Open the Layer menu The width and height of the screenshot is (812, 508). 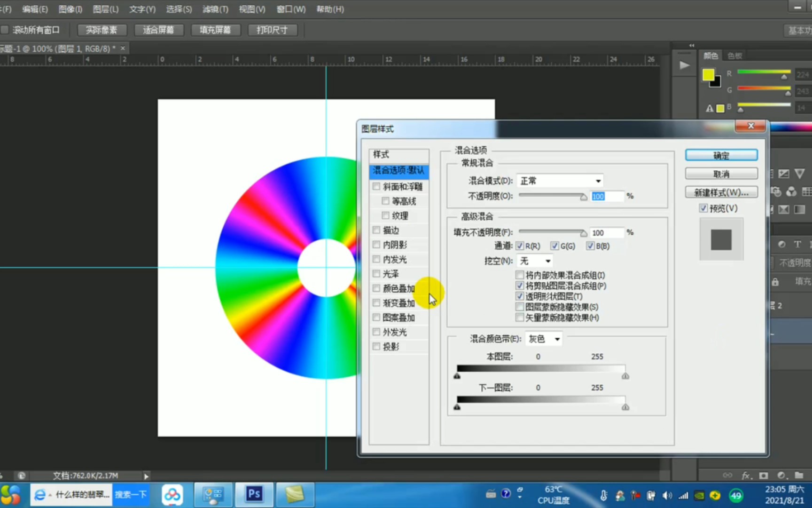coord(106,9)
